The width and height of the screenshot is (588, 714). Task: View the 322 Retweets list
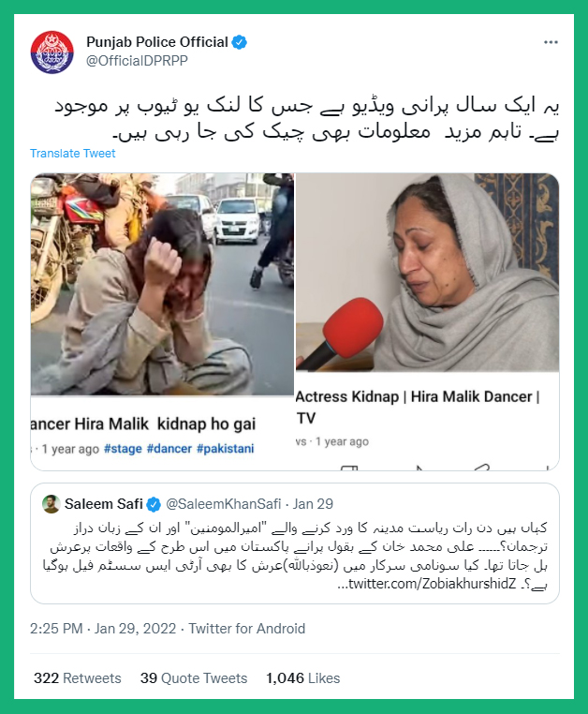pos(78,678)
